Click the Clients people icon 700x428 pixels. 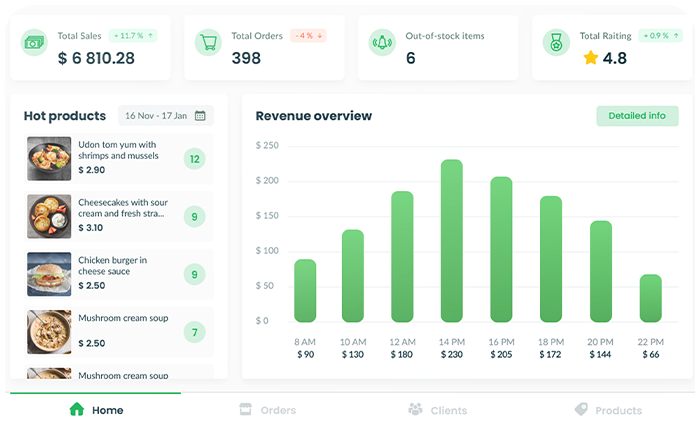tap(416, 410)
